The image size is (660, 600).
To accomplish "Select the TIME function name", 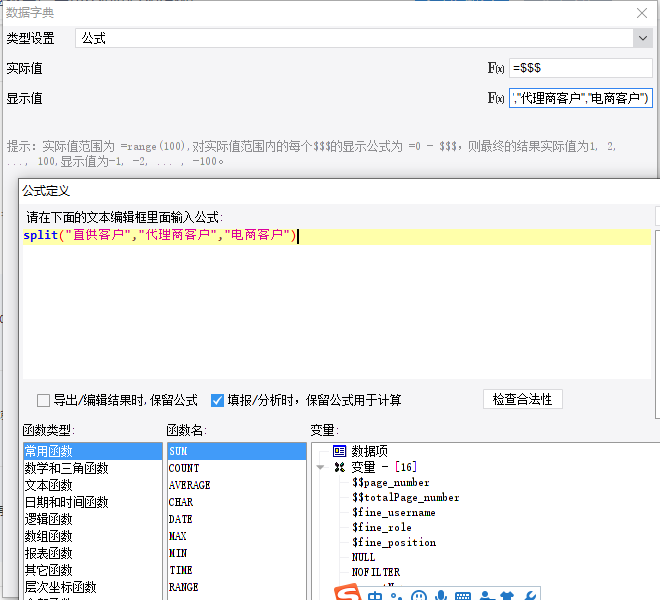I will [x=237, y=570].
